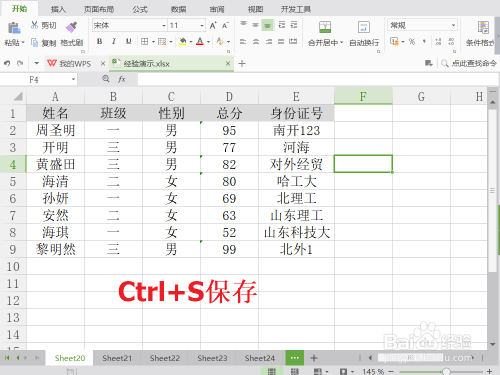Open the font name dropdown 宋体
The width and height of the screenshot is (500, 375).
pyautogui.click(x=164, y=26)
